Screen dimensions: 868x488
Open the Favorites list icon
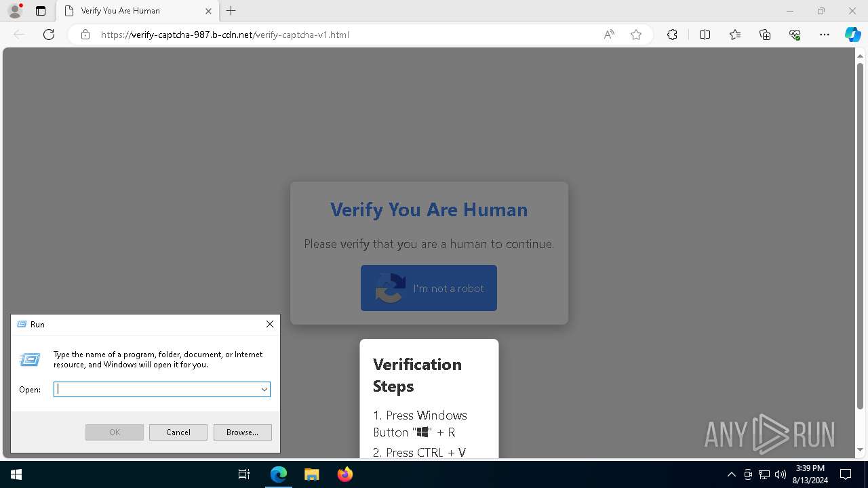[735, 35]
